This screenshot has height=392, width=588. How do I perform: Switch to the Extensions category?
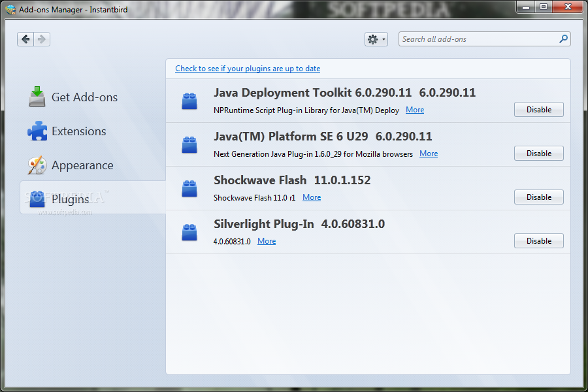tap(93, 131)
